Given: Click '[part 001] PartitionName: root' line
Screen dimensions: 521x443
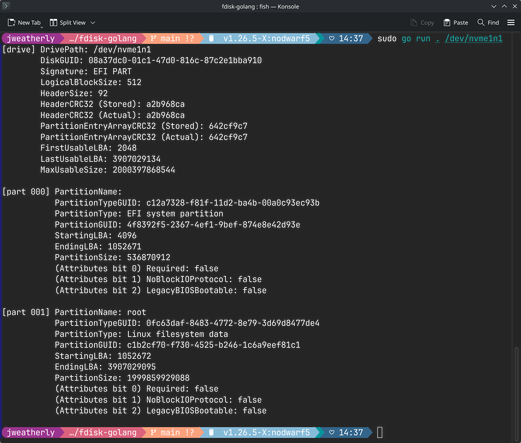Looking at the screenshot, I should pos(74,312).
